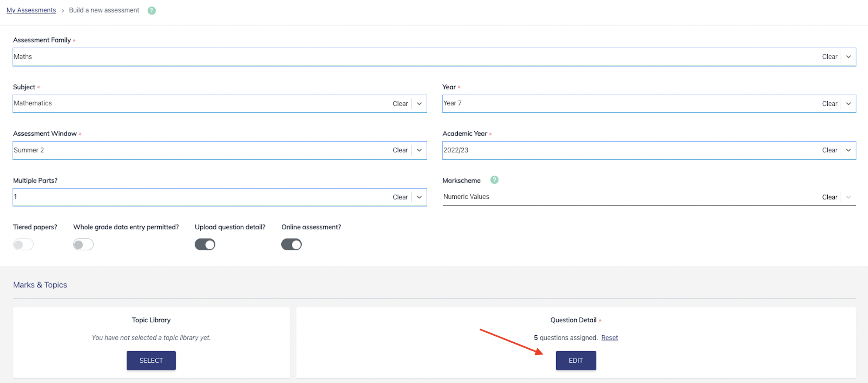Open help icon beside Build a new assessment

tap(152, 10)
